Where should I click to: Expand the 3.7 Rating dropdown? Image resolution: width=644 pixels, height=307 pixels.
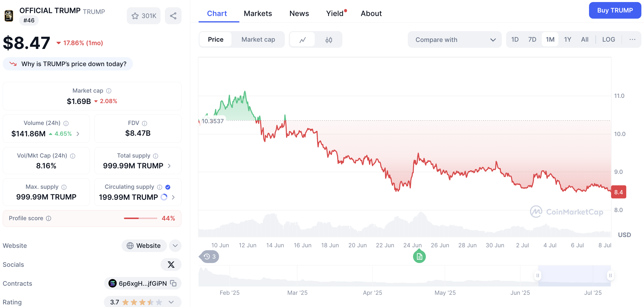click(171, 302)
